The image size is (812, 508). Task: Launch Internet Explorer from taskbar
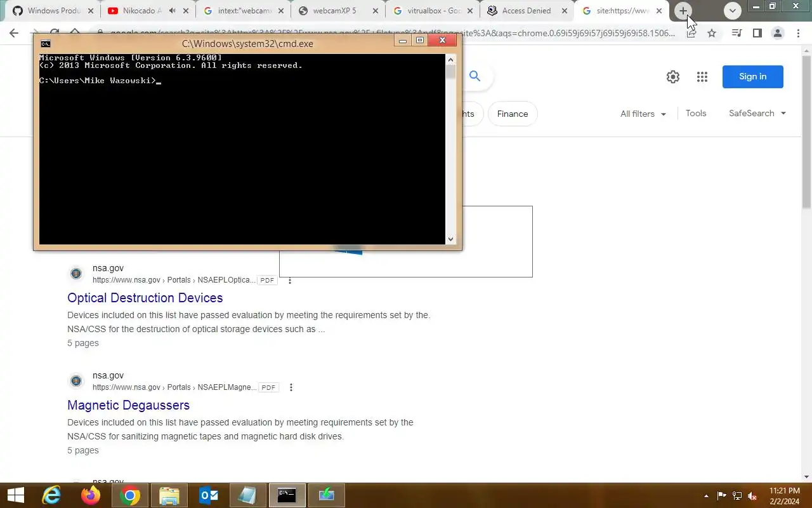pos(51,495)
